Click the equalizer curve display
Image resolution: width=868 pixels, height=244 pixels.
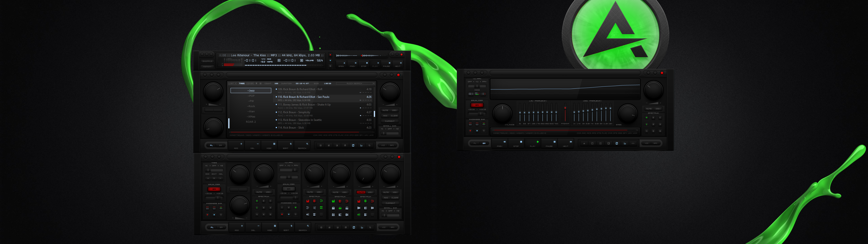tap(565, 89)
